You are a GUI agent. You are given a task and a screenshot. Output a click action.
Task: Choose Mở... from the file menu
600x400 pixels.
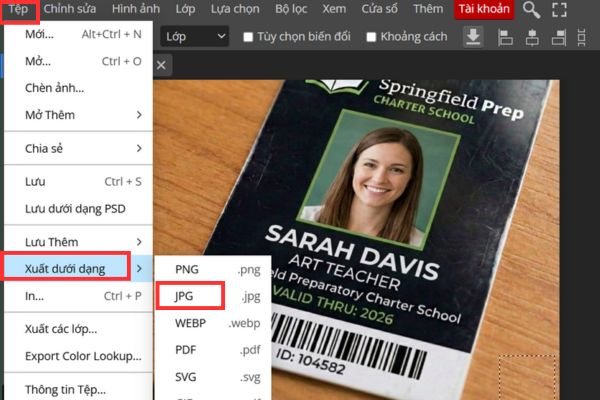78,61
